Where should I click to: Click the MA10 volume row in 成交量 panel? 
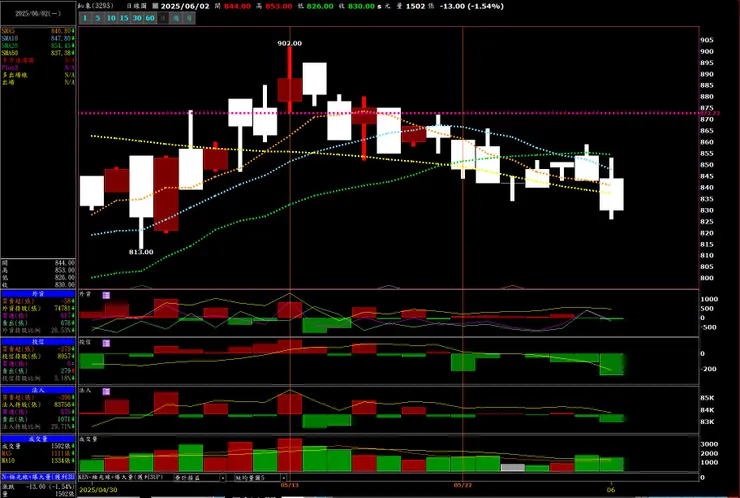point(38,460)
